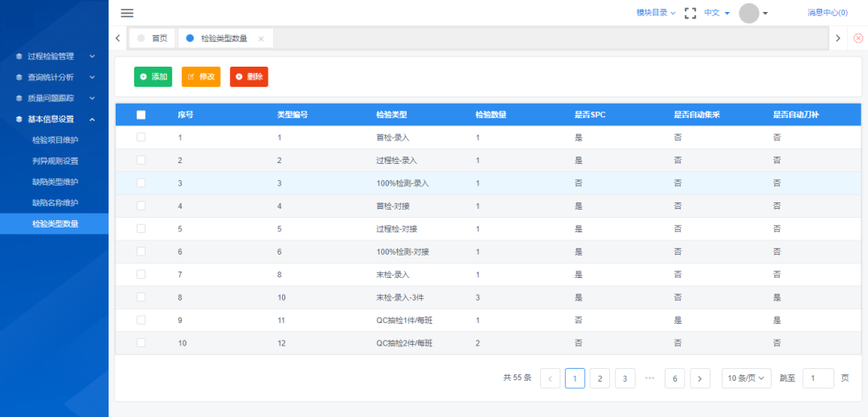868x417 pixels.
Task: Open user menu arrow beside avatar
Action: click(x=765, y=14)
